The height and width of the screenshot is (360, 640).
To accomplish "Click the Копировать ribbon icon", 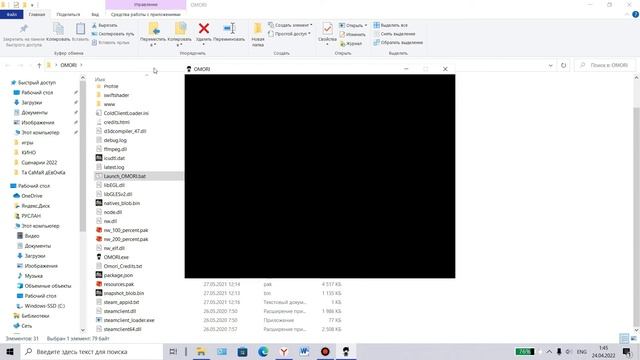I will click(x=58, y=29).
